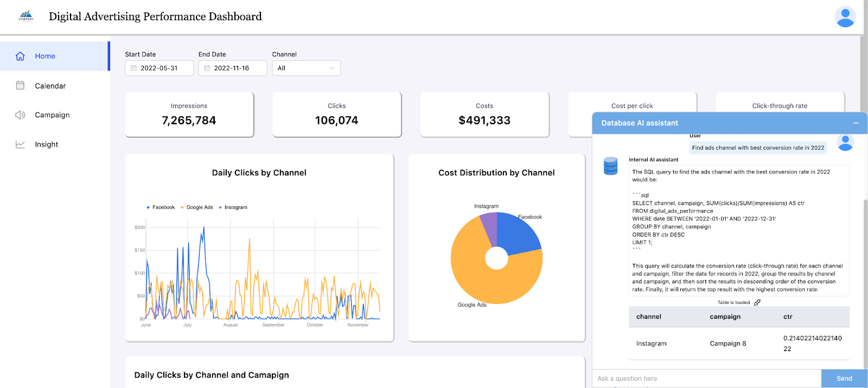Click the Send button in assistant
Screen dimensions: 868x388
[x=844, y=378]
